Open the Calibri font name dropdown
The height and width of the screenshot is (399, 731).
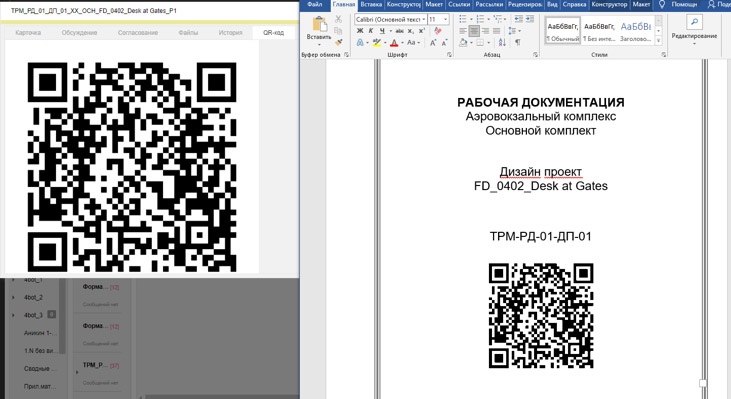point(423,20)
